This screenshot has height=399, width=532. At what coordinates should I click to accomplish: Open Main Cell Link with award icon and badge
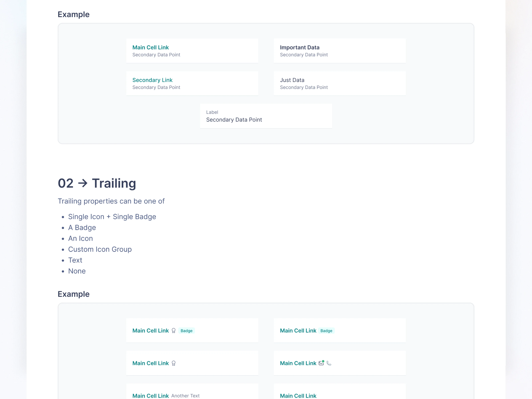tap(151, 331)
